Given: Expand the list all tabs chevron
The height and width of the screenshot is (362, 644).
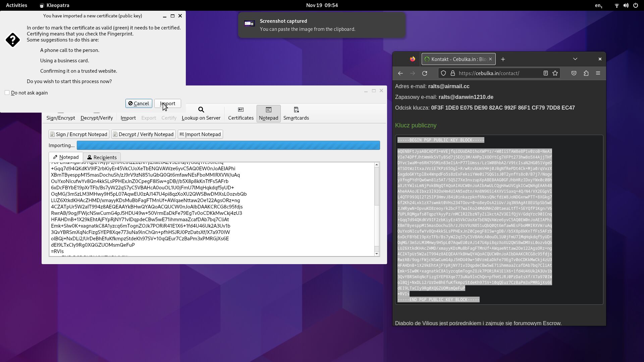Looking at the screenshot, I should point(575,59).
